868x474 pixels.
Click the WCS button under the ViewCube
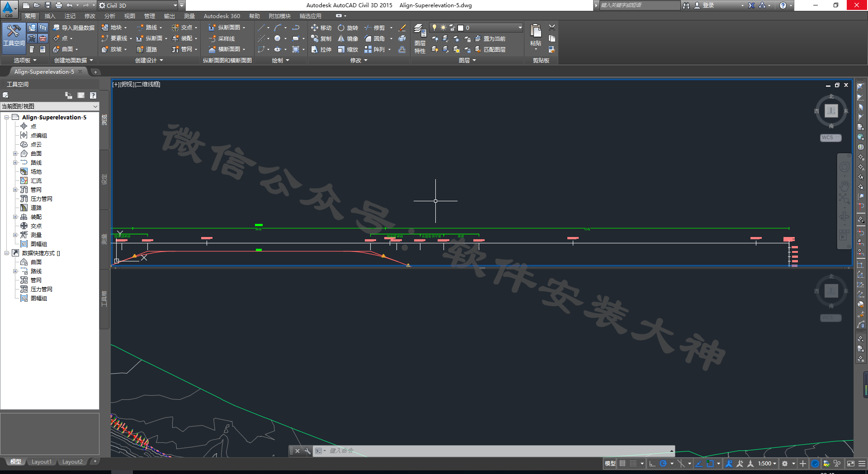tap(830, 137)
